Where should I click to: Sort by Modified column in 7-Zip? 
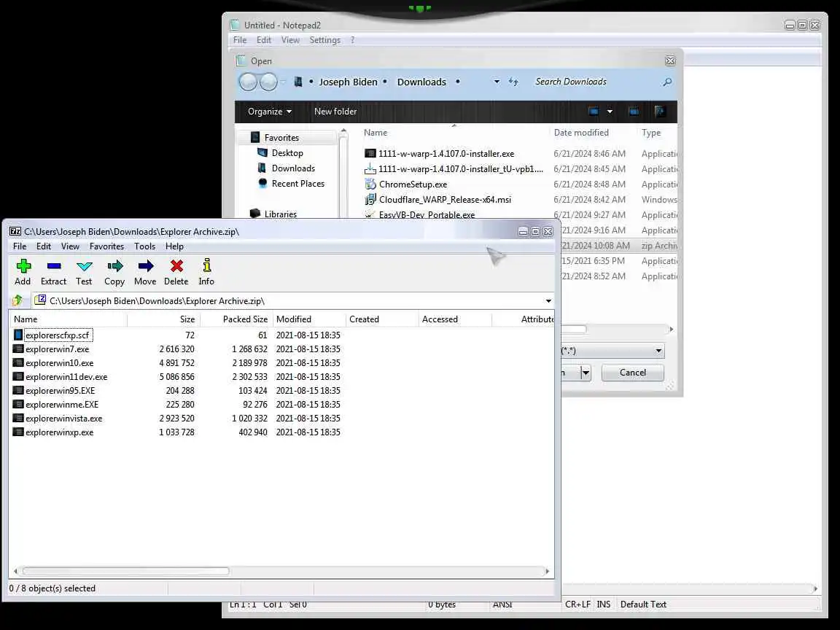pos(309,319)
